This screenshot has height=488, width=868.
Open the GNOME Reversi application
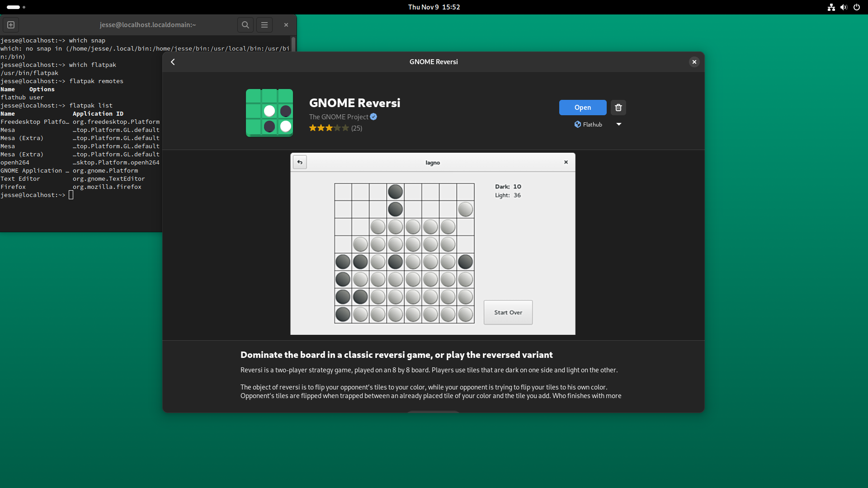pos(583,108)
